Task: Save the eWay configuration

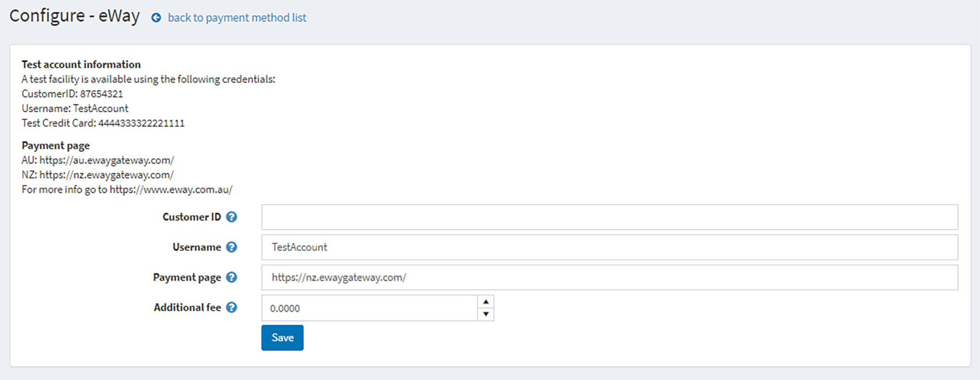Action: pos(282,338)
